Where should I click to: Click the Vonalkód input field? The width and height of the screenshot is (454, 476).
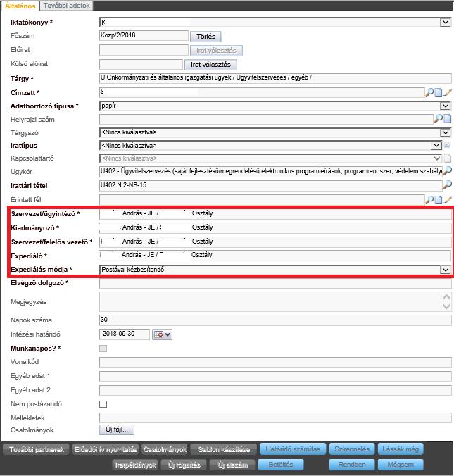click(x=275, y=362)
